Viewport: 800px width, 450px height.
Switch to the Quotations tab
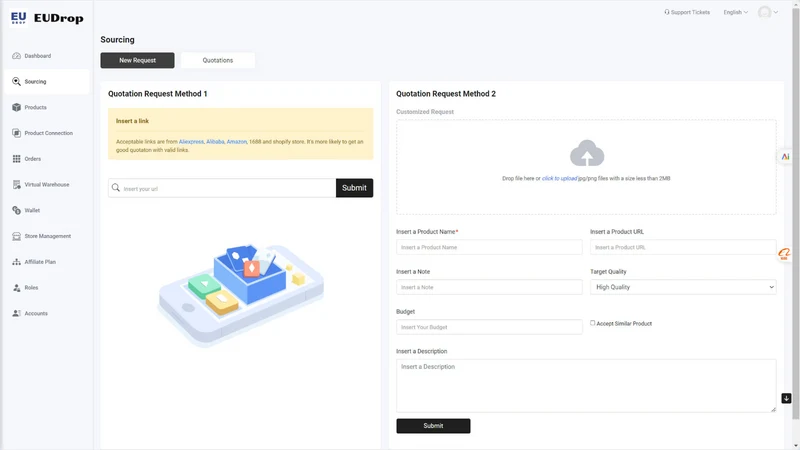[218, 60]
